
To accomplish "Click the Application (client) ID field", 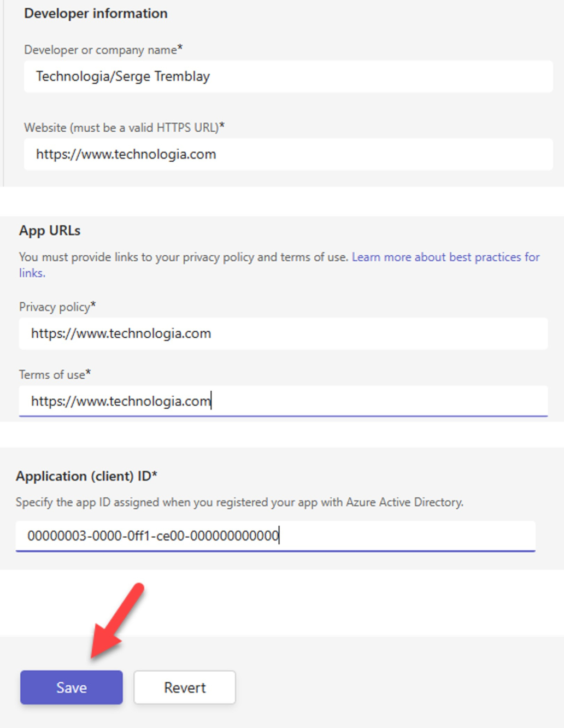I will tap(275, 536).
